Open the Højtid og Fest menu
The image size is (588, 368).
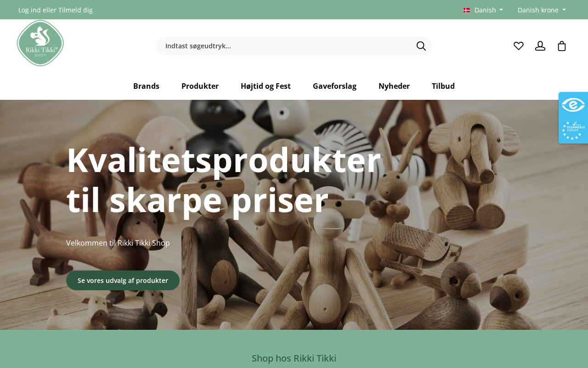[266, 86]
